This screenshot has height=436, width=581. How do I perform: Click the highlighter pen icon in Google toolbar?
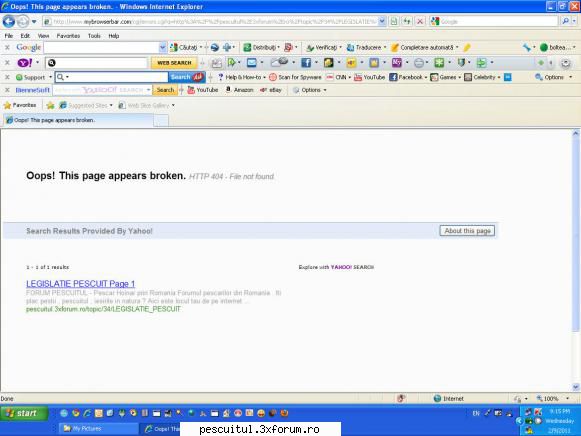point(467,47)
